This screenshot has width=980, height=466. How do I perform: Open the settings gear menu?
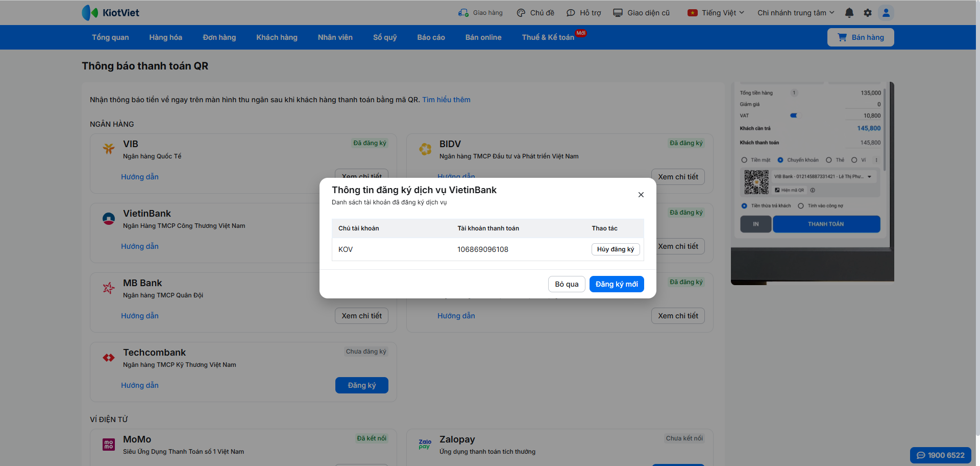click(x=868, y=13)
